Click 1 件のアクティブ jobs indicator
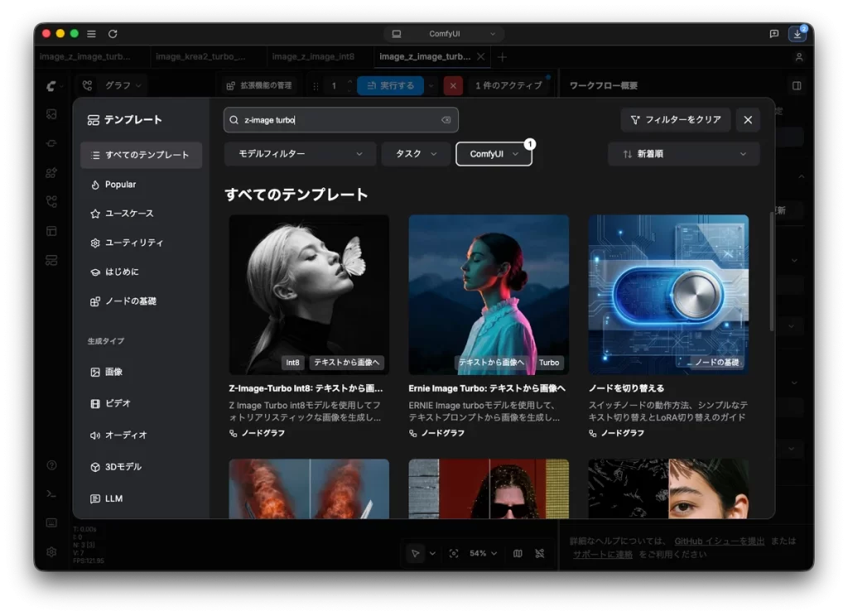The height and width of the screenshot is (616, 848). [x=509, y=85]
